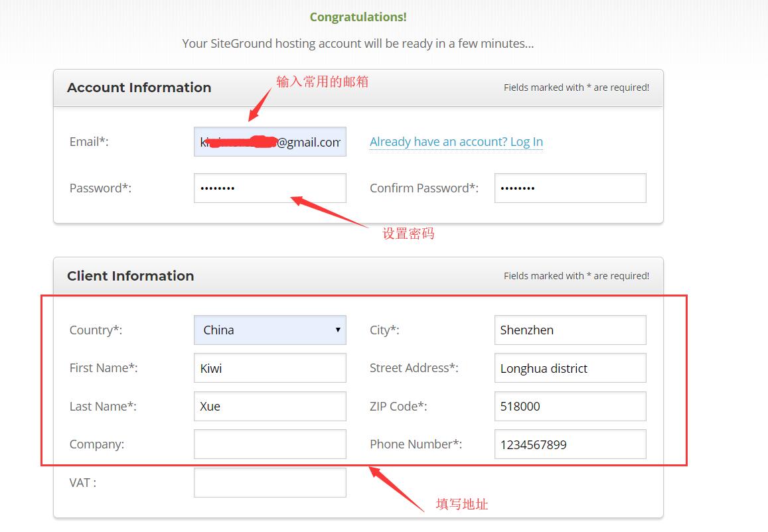Select the empty Company field

(x=269, y=444)
